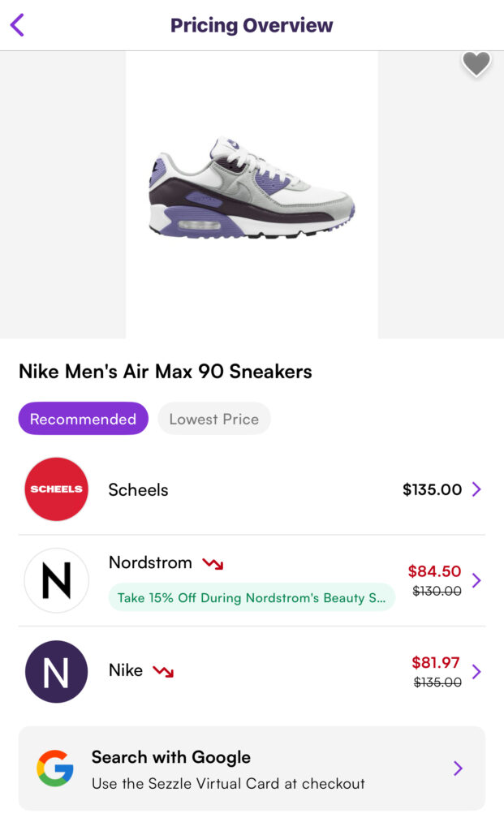Screen dimensions: 504x831
Task: Select the Air Max 90 product photo
Action: click(x=252, y=195)
